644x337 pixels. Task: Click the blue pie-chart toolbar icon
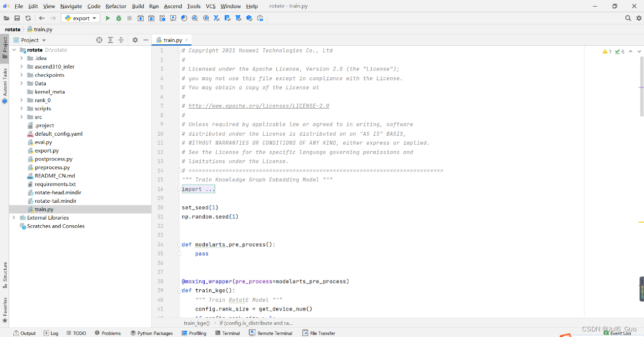pos(184,18)
